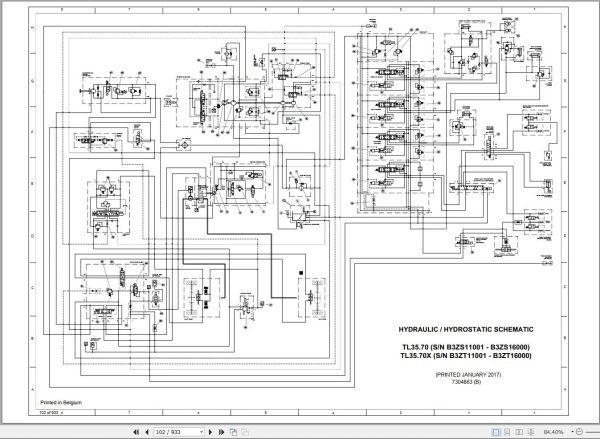Click the TL35.70 serial number line
The height and width of the screenshot is (439, 600).
pos(466,347)
